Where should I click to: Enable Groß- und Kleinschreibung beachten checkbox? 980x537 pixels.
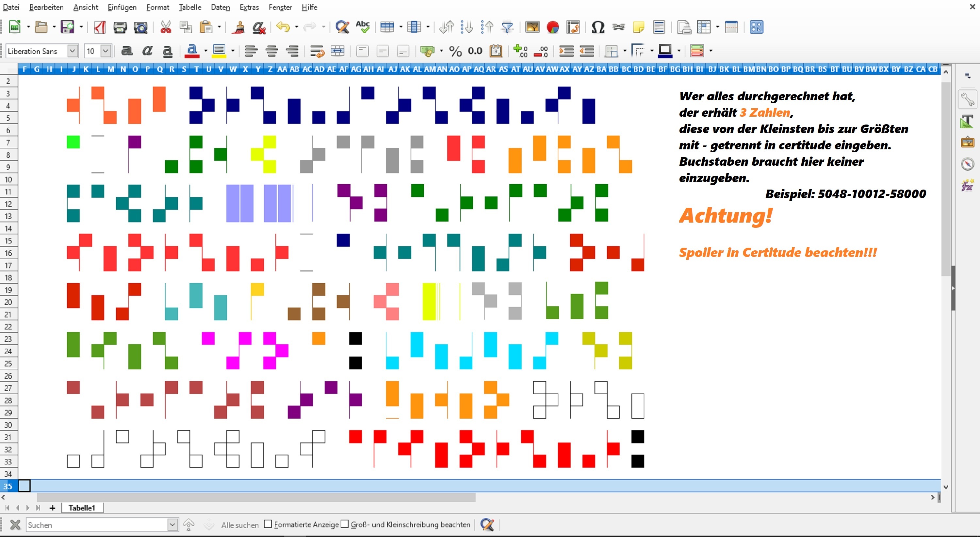pos(345,524)
